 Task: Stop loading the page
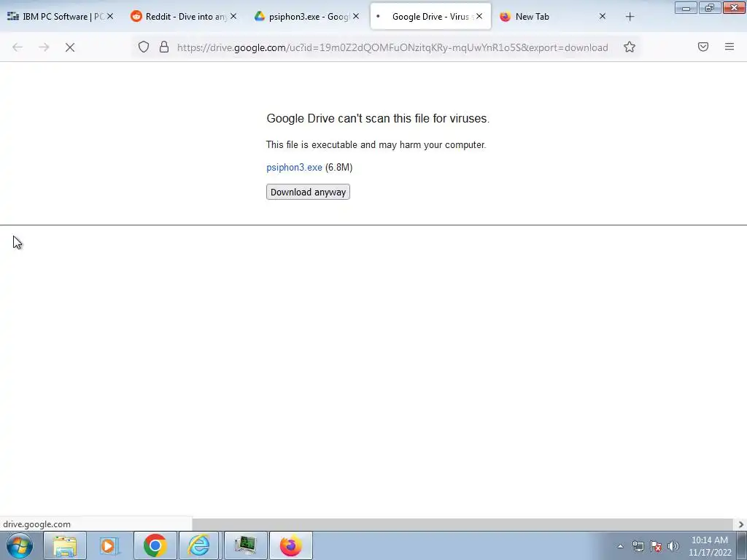70,47
